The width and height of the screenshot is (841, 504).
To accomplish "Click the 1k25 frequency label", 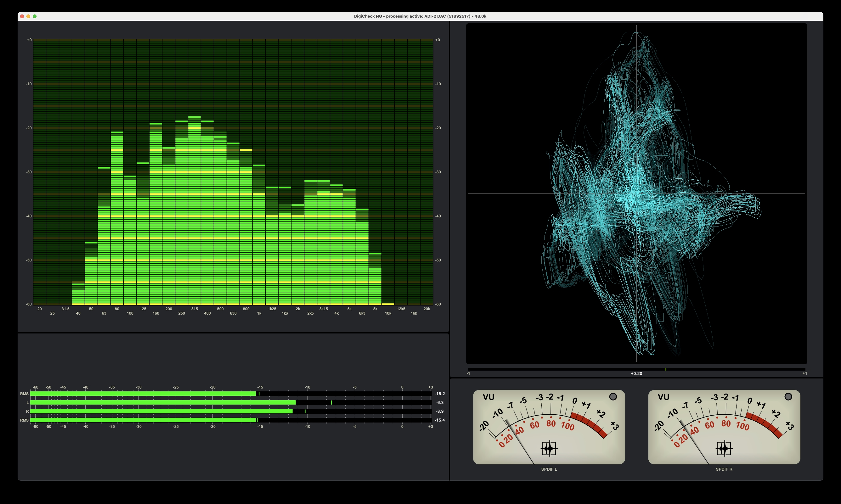I will coord(272,309).
